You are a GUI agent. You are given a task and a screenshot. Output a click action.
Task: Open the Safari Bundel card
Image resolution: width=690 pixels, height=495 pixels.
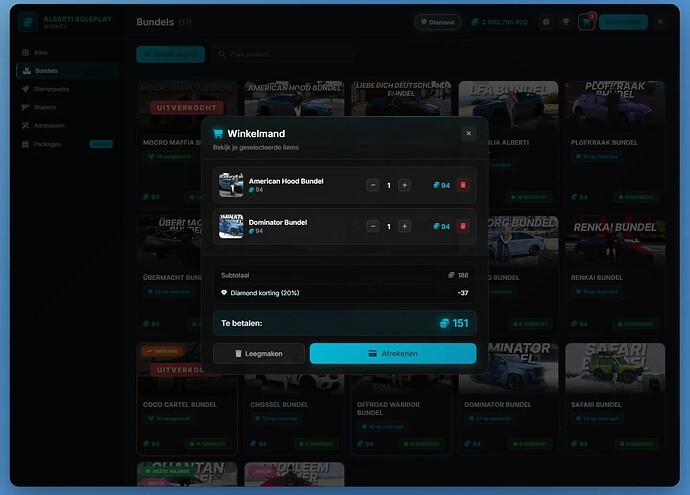(615, 399)
